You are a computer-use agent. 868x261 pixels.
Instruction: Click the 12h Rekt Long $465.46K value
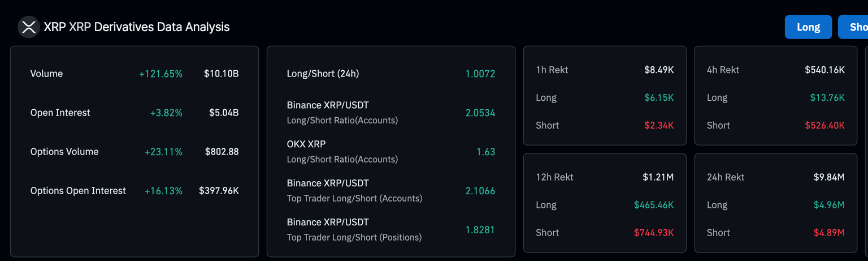[653, 205]
